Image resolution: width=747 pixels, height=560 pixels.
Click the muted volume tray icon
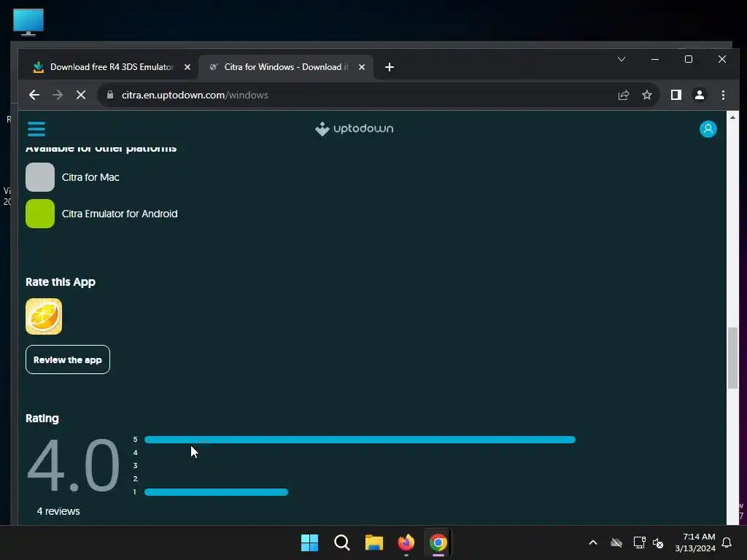658,542
